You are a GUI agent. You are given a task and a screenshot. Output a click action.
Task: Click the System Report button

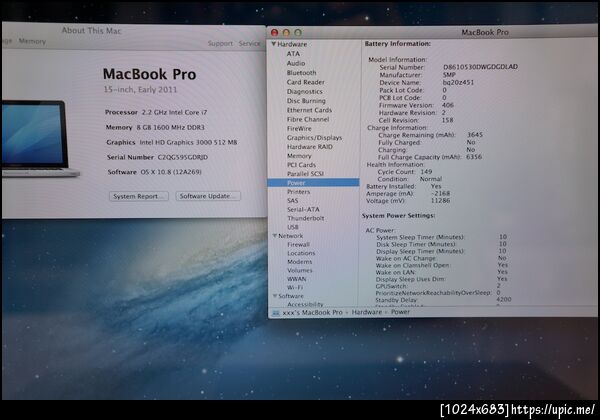click(139, 196)
